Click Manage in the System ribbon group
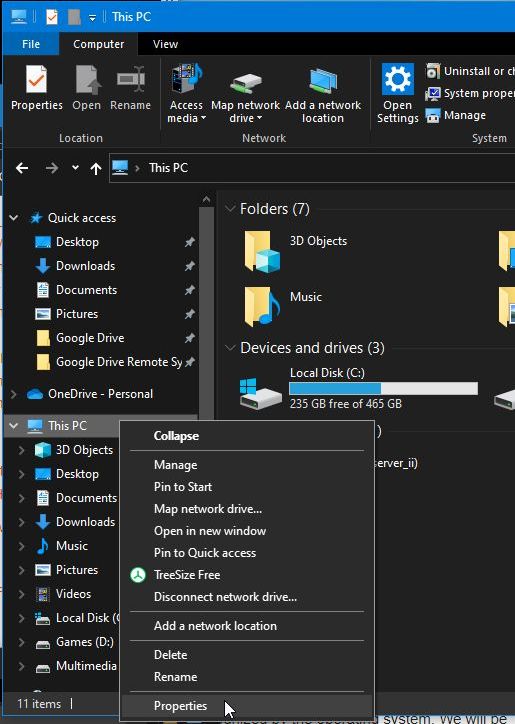This screenshot has width=515, height=724. [x=455, y=115]
